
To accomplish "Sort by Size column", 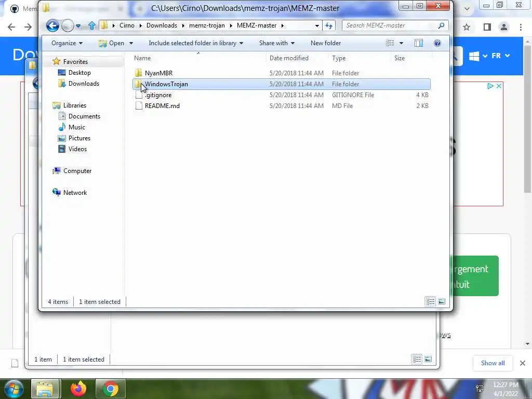I will 411,58.
